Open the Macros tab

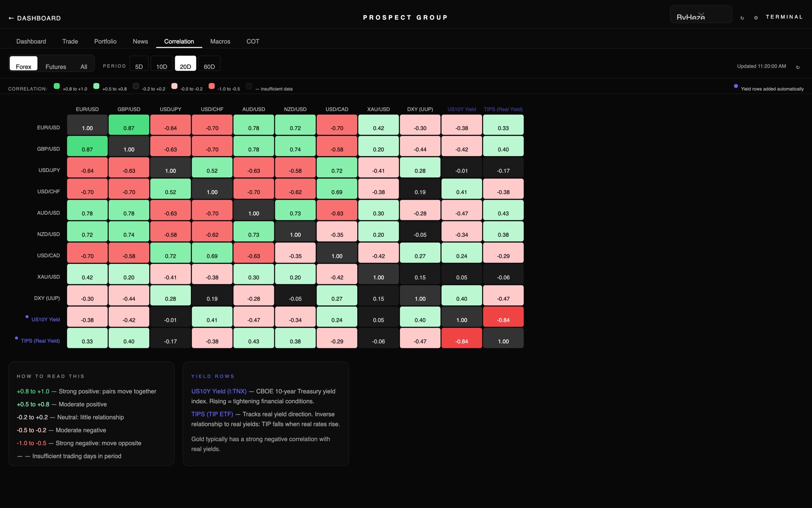220,41
